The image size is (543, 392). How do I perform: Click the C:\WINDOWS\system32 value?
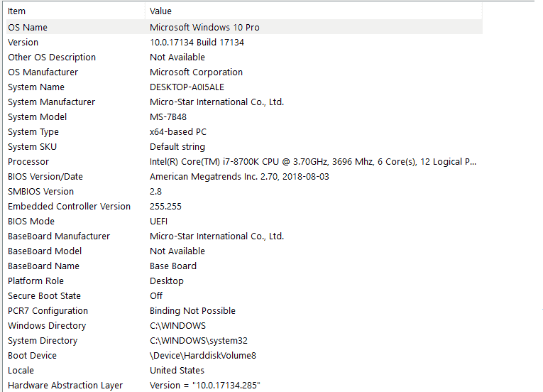199,340
